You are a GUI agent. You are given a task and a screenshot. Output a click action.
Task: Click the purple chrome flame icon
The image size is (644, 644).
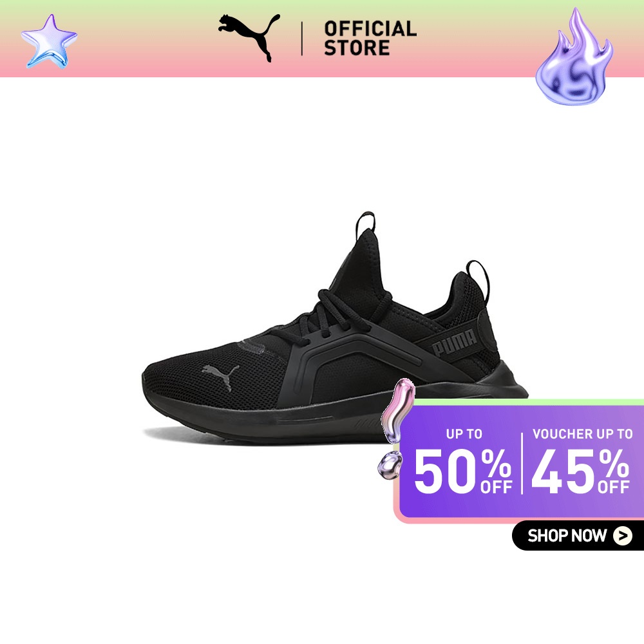tap(574, 57)
